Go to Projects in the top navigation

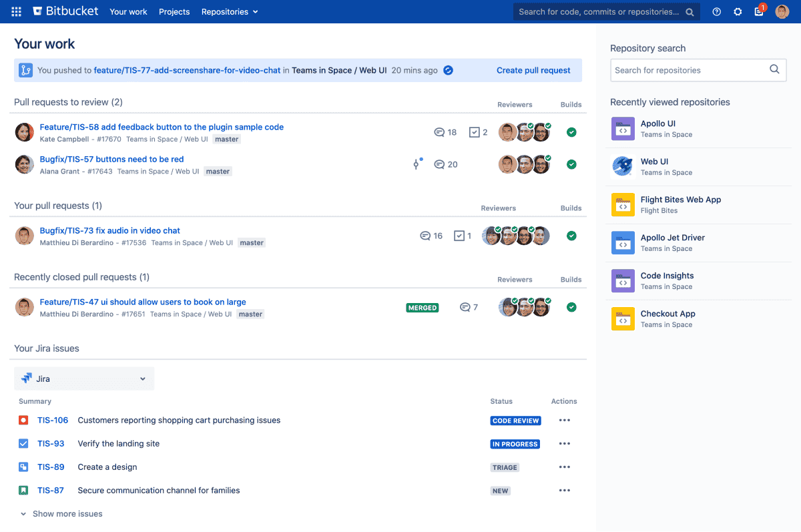[x=174, y=11]
